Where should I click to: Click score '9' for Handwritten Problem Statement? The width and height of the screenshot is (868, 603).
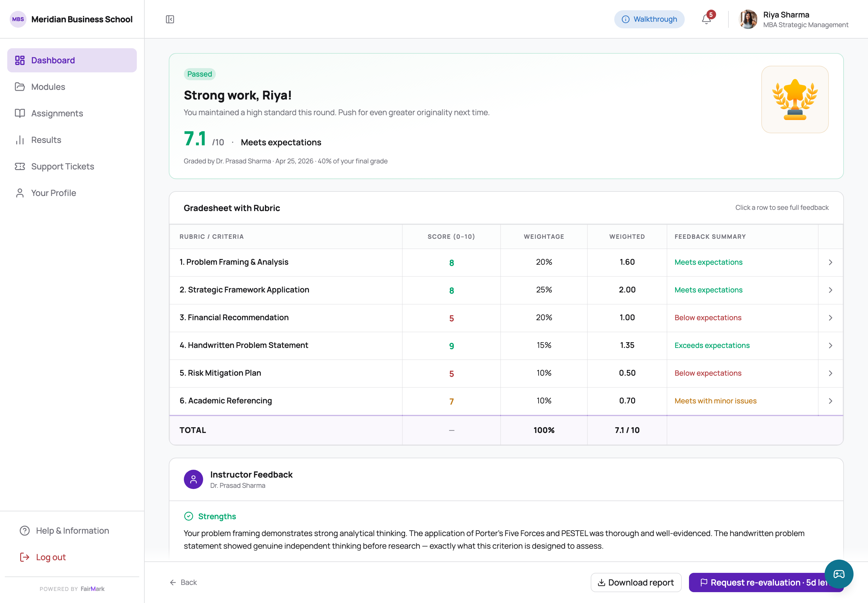click(x=451, y=346)
